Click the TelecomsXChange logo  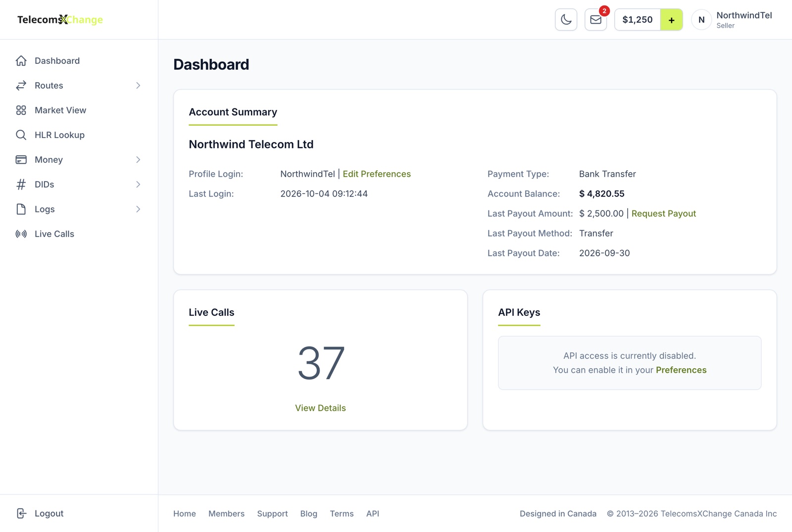[60, 20]
